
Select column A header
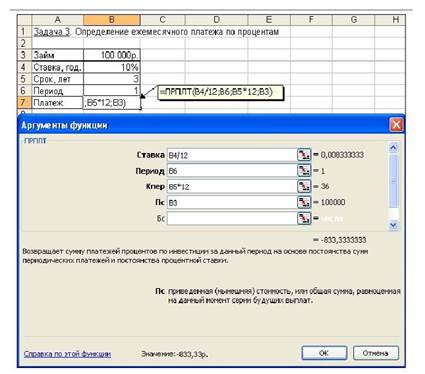pyautogui.click(x=58, y=20)
